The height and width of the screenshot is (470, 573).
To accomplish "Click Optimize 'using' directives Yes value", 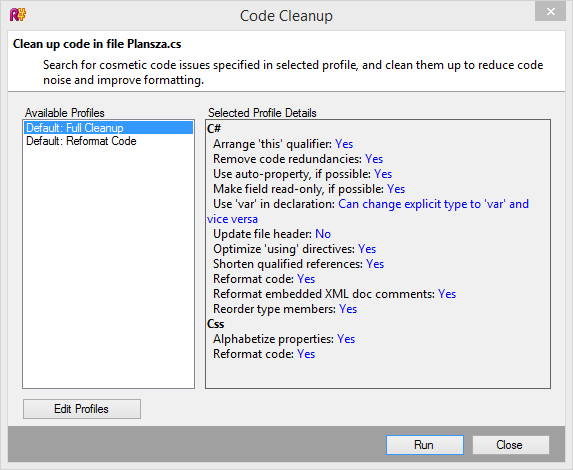I will coord(367,249).
